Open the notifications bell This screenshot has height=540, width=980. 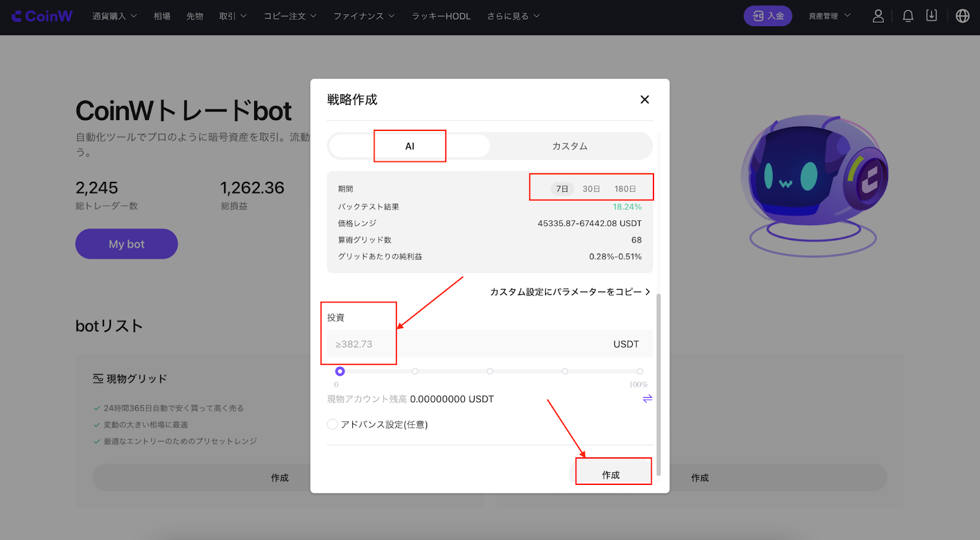point(908,16)
